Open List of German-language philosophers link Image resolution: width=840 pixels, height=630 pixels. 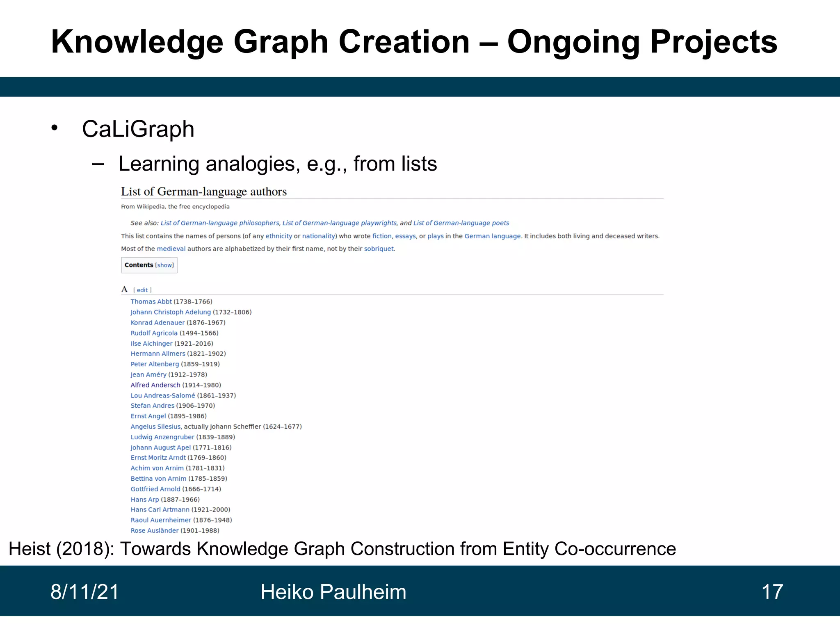(x=220, y=223)
